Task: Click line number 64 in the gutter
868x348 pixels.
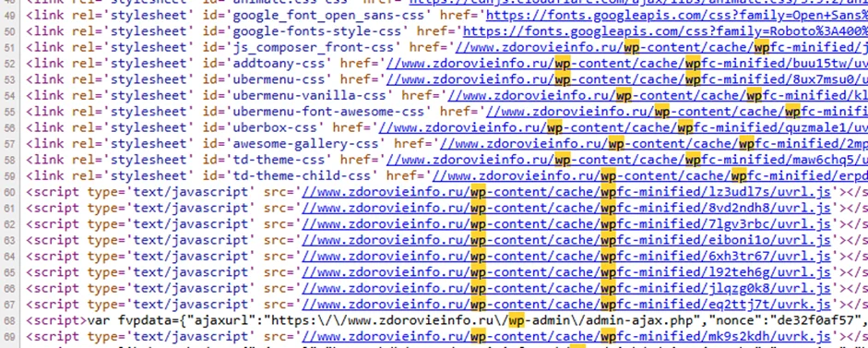Action: pos(10,257)
